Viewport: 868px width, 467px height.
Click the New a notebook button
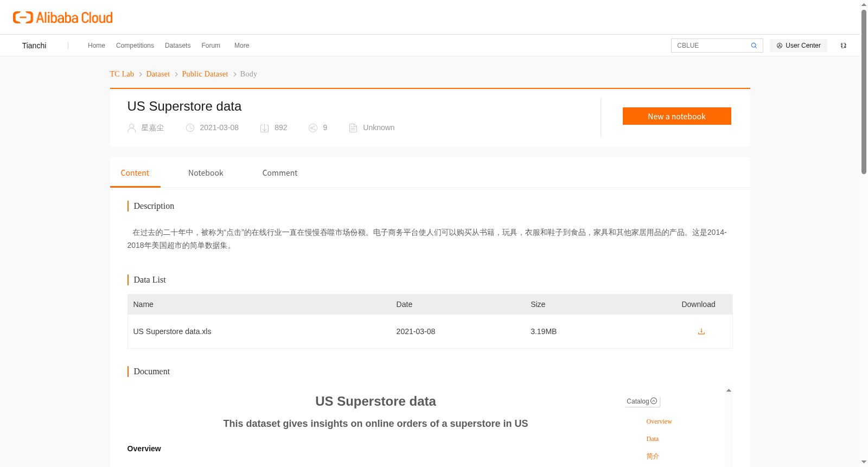click(677, 116)
